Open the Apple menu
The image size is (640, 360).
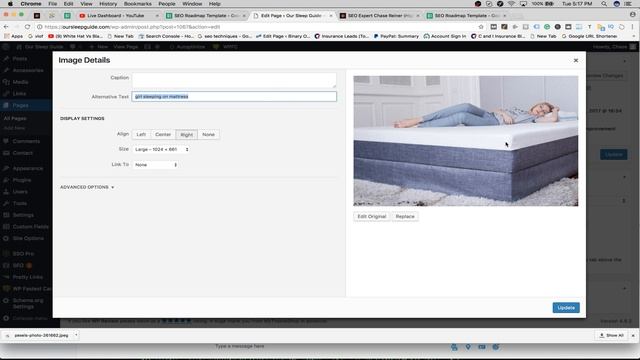(10, 4)
